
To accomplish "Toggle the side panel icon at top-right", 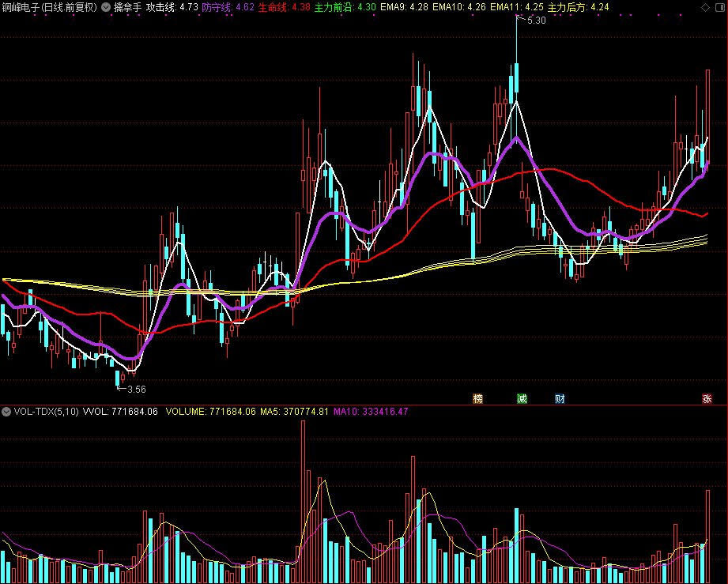I will (x=721, y=7).
